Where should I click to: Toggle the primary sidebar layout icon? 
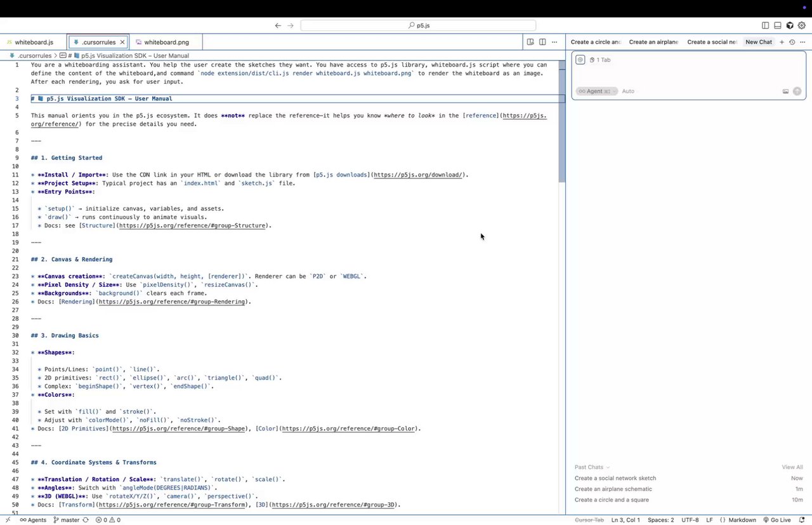[766, 25]
